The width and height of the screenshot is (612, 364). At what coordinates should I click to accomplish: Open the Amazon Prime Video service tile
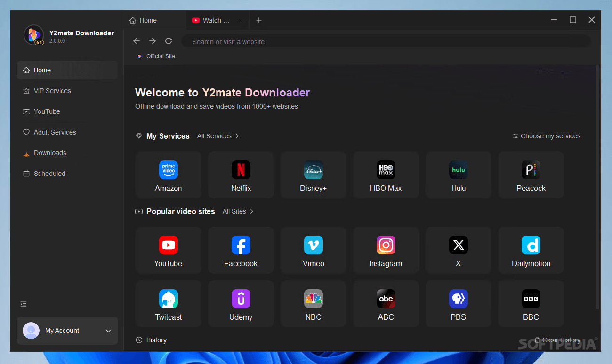click(168, 175)
